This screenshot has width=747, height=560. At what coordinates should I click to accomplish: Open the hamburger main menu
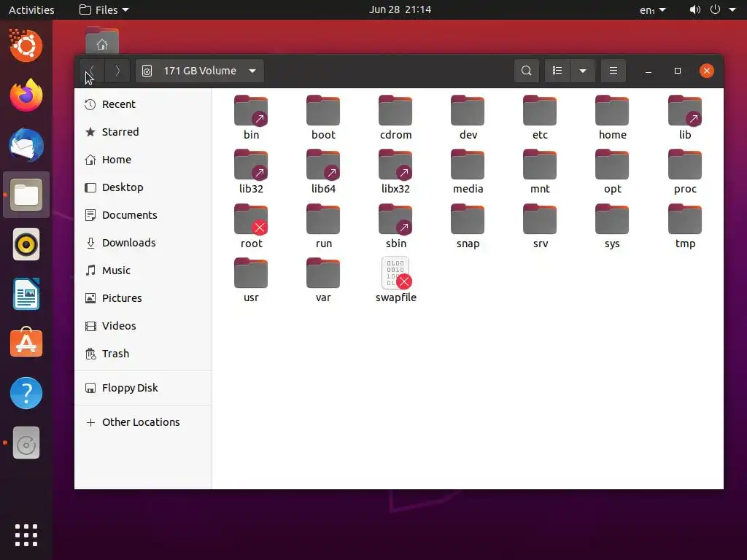point(613,71)
